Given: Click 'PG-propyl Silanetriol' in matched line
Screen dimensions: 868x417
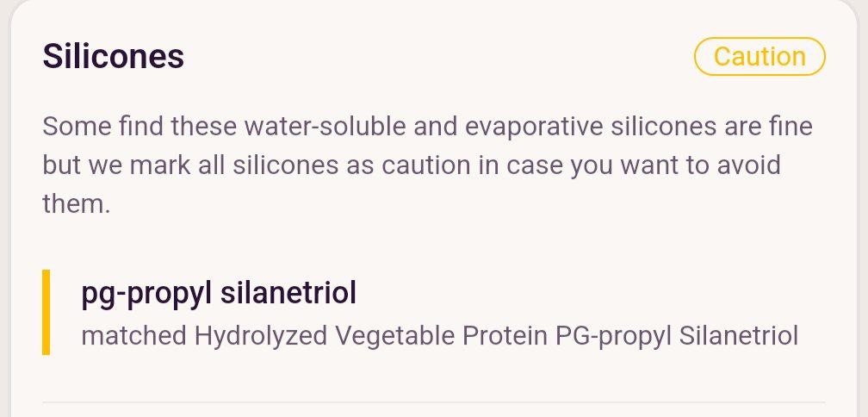Looking at the screenshot, I should [x=677, y=336].
